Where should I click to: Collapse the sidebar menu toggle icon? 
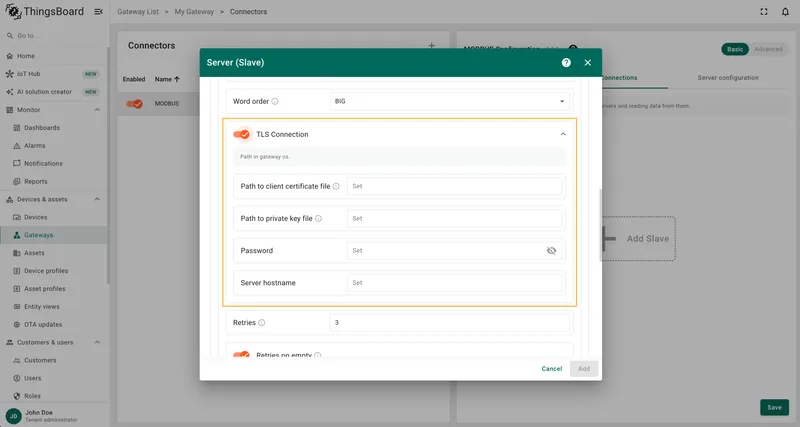click(x=98, y=12)
